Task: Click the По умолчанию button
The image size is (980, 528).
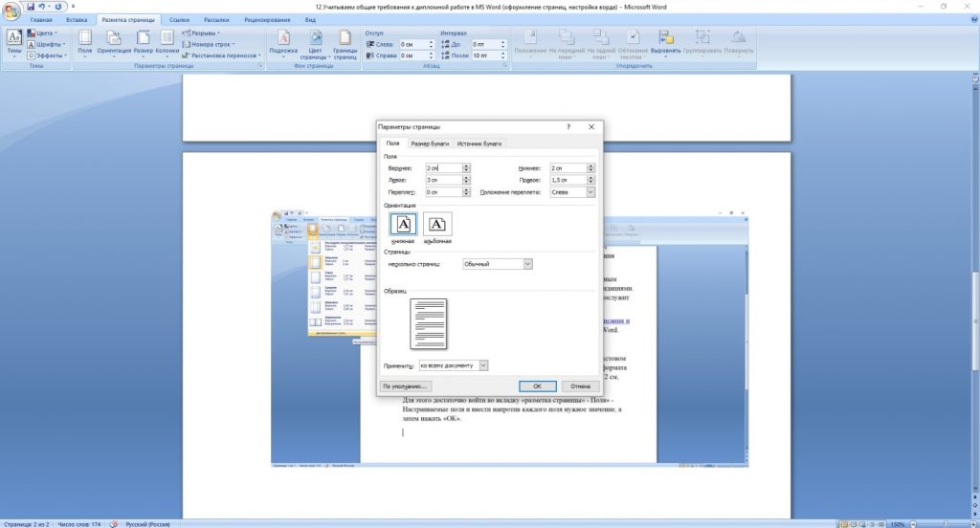Action: pos(405,386)
